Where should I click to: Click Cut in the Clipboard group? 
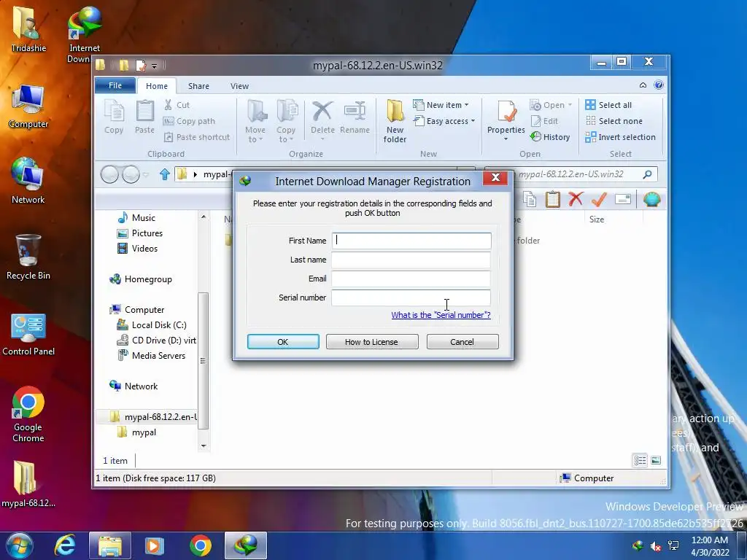[x=177, y=105]
